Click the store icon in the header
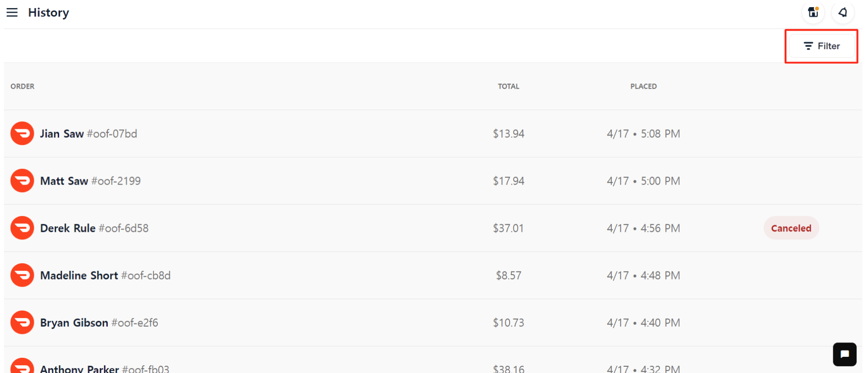 pos(813,12)
